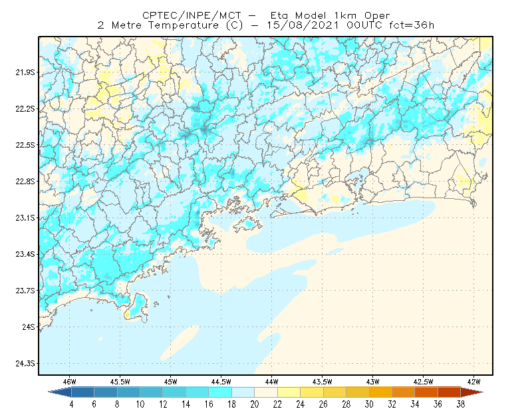Click the colorbar value label 38
Viewport: 532px width, 411px height.
[x=461, y=404]
